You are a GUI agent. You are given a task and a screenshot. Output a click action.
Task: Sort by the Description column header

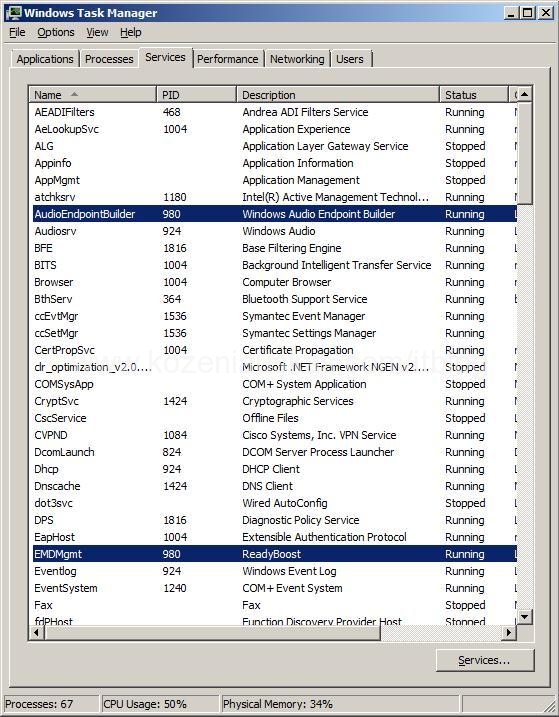point(338,95)
